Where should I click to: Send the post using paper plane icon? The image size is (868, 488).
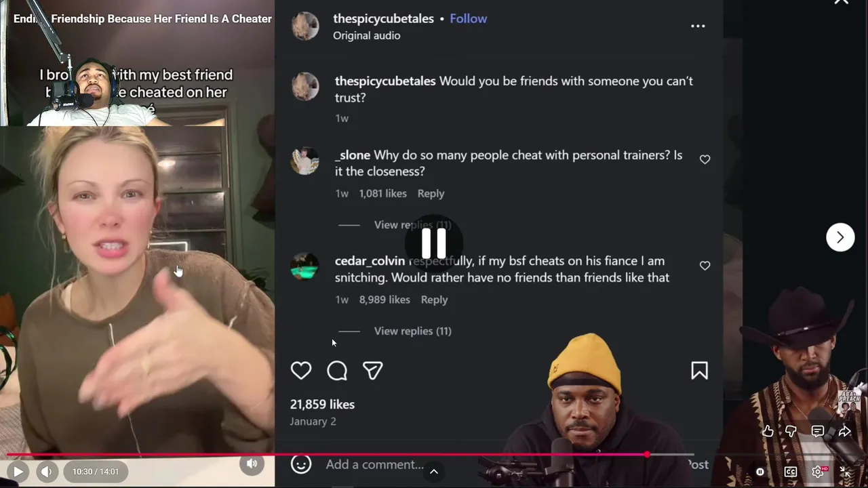[x=373, y=371]
